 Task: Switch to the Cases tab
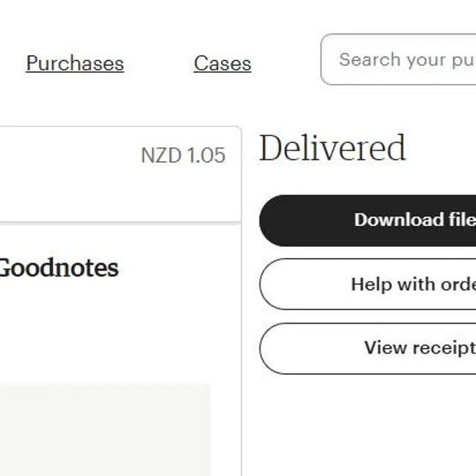pyautogui.click(x=222, y=63)
